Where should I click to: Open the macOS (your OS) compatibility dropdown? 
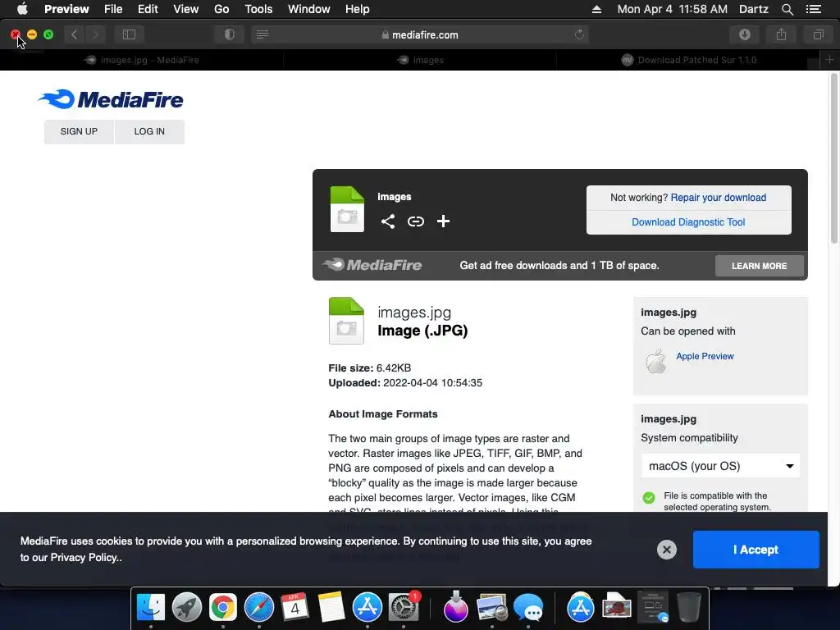click(720, 466)
